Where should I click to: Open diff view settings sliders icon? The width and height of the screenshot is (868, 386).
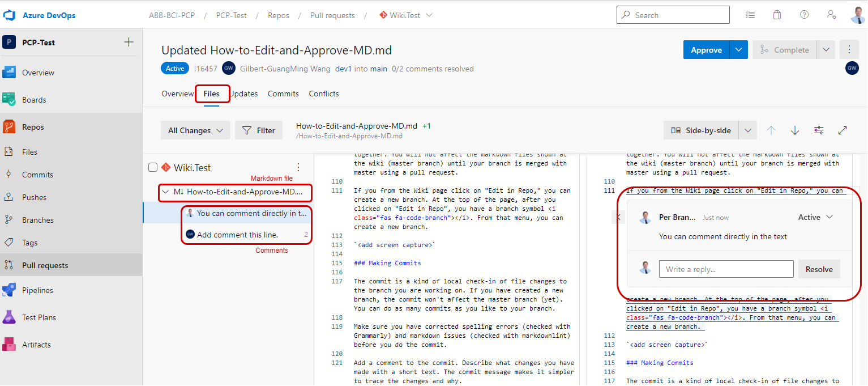pos(819,130)
